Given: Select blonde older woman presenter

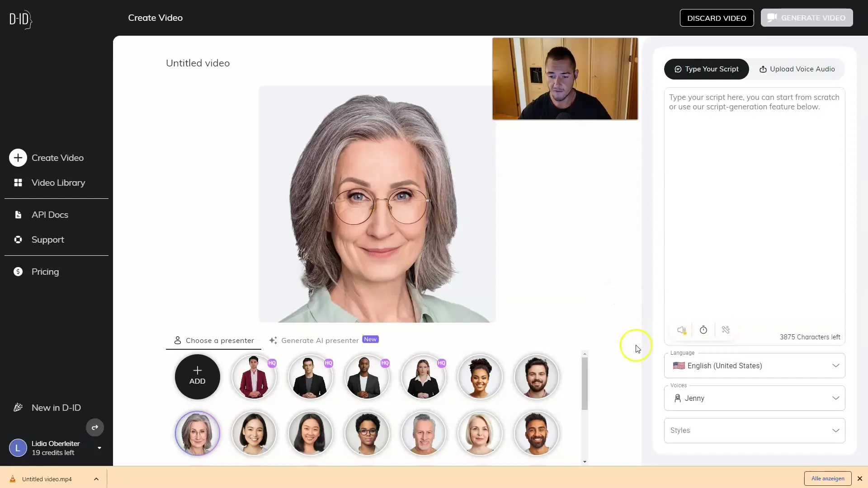Looking at the screenshot, I should click(x=480, y=433).
